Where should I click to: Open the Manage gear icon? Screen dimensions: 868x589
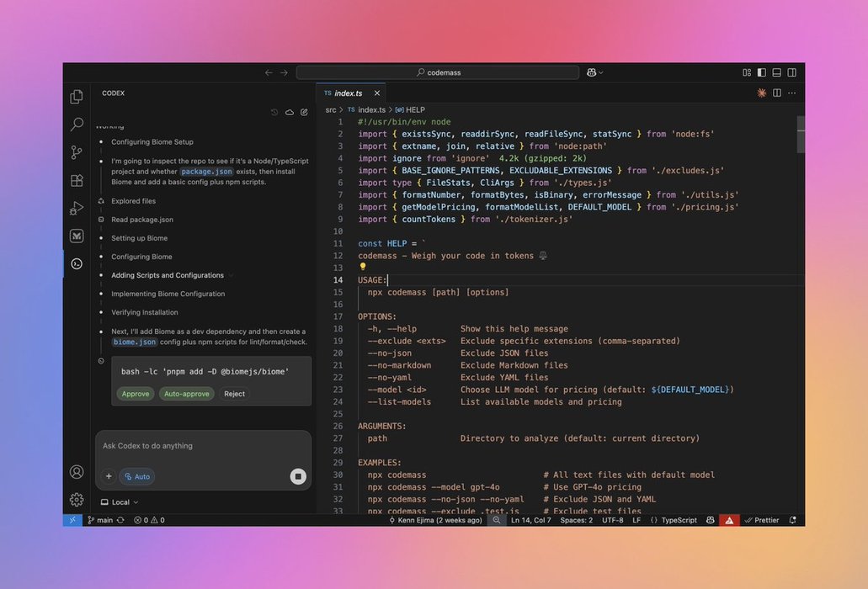(x=77, y=500)
